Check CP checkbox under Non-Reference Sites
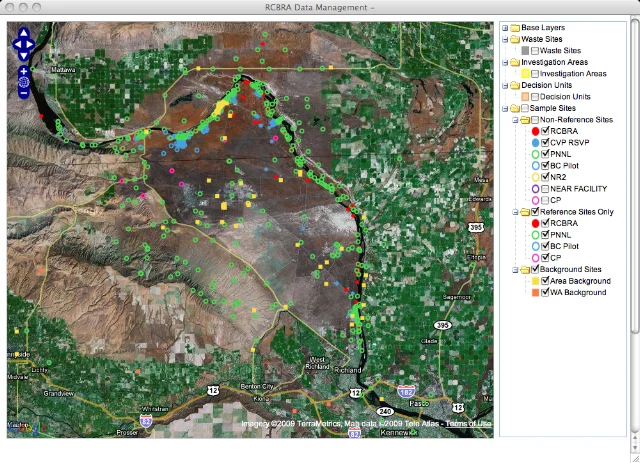This screenshot has height=463, width=640. [x=545, y=200]
